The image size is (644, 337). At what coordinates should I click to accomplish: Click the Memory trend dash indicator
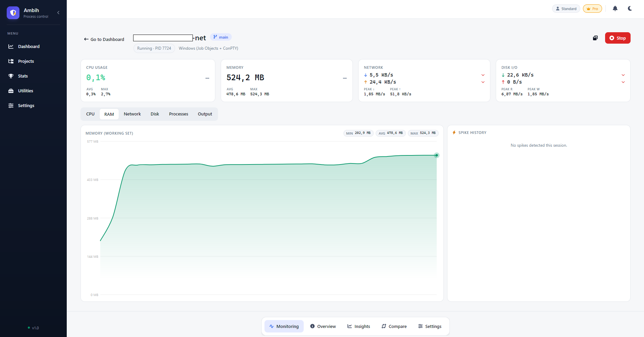[344, 78]
